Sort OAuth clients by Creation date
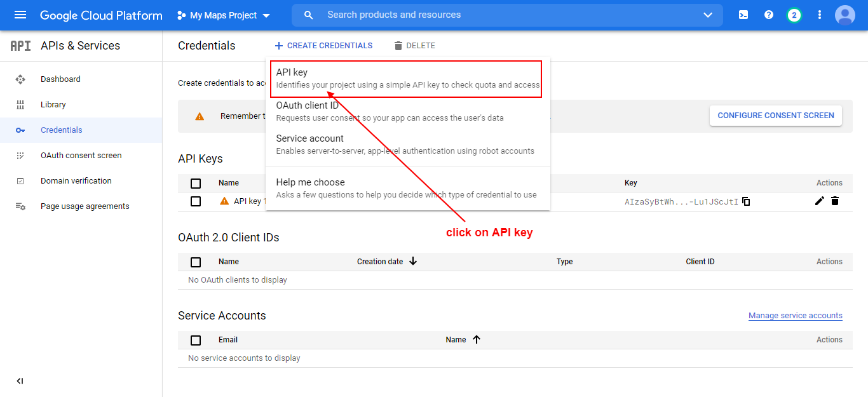This screenshot has width=868, height=397. (x=387, y=261)
